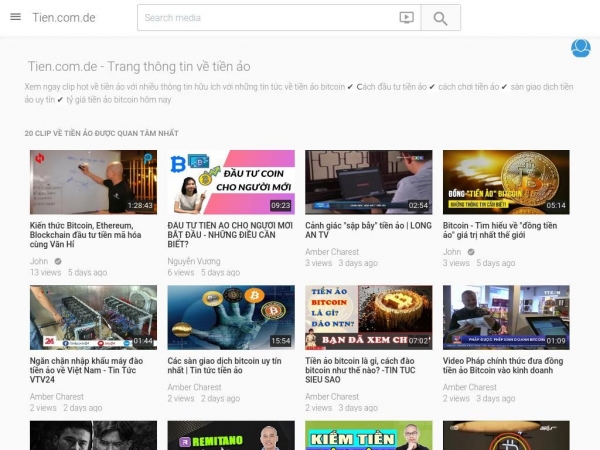Image resolution: width=600 pixels, height=450 pixels.
Task: Click the magnifier search button
Action: pos(440,18)
